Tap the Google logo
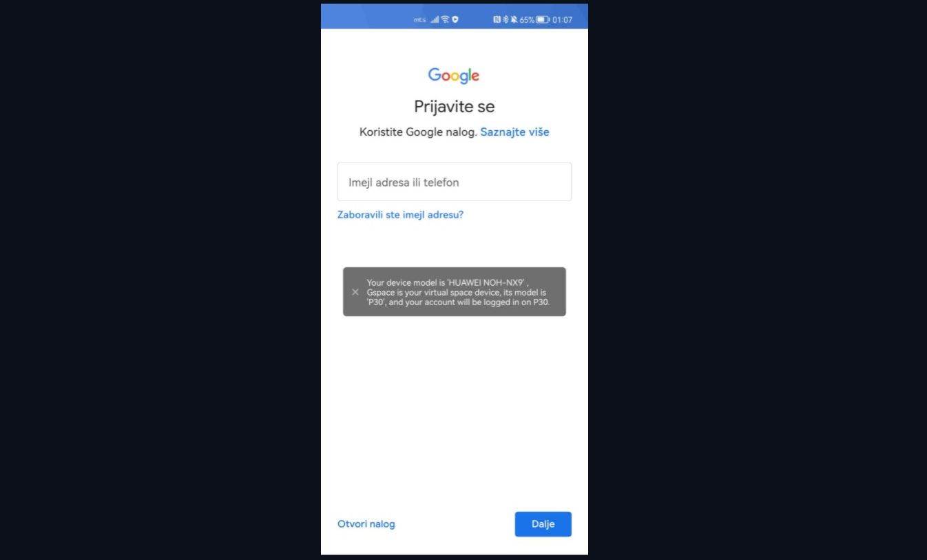This screenshot has width=927, height=560. click(453, 75)
